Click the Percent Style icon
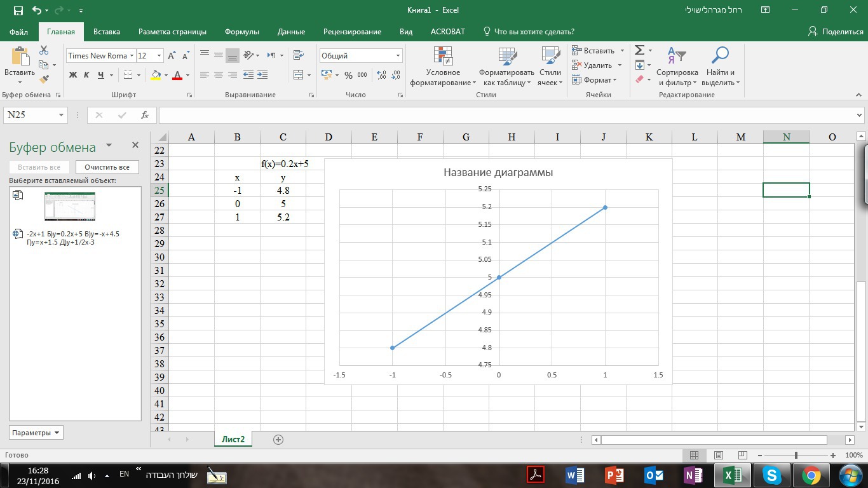This screenshot has height=488, width=868. click(348, 75)
